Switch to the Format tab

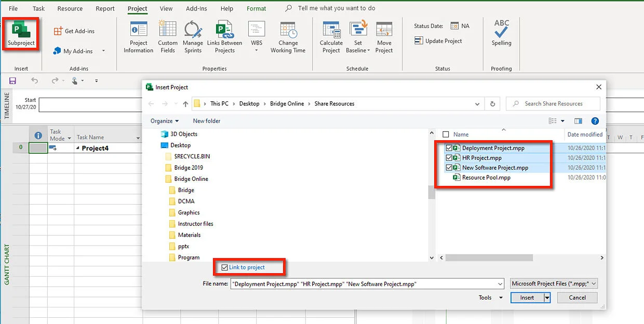(x=257, y=9)
